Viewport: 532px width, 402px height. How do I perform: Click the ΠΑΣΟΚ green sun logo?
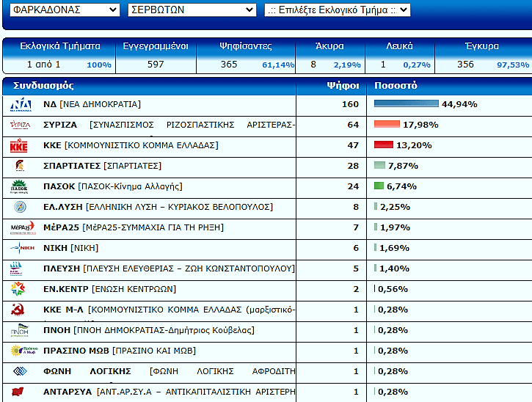[20, 186]
